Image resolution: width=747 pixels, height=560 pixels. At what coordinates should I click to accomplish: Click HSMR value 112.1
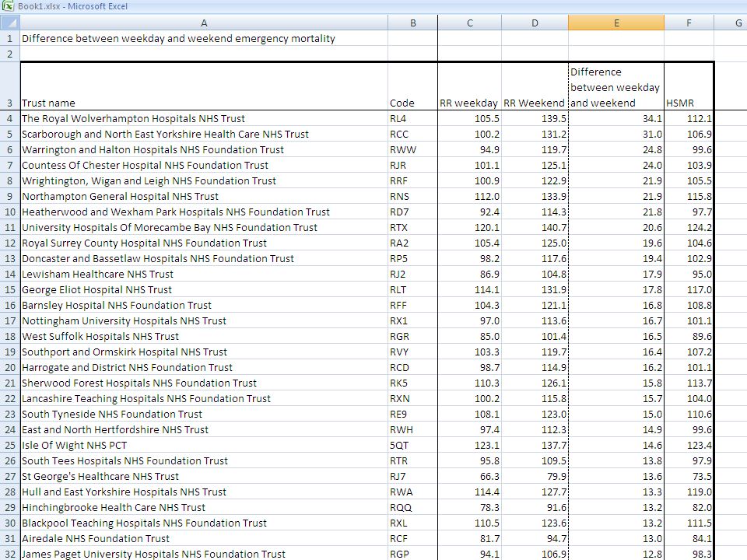click(689, 118)
